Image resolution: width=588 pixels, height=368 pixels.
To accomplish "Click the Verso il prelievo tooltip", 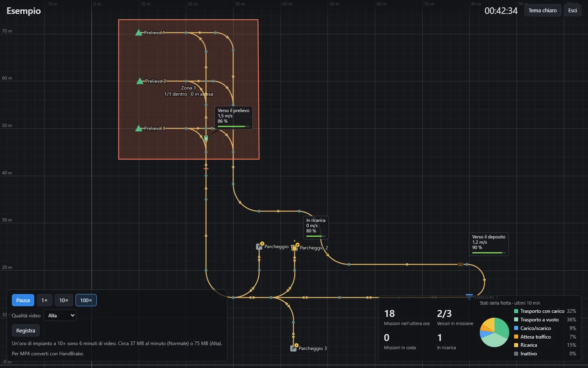I will coord(234,118).
